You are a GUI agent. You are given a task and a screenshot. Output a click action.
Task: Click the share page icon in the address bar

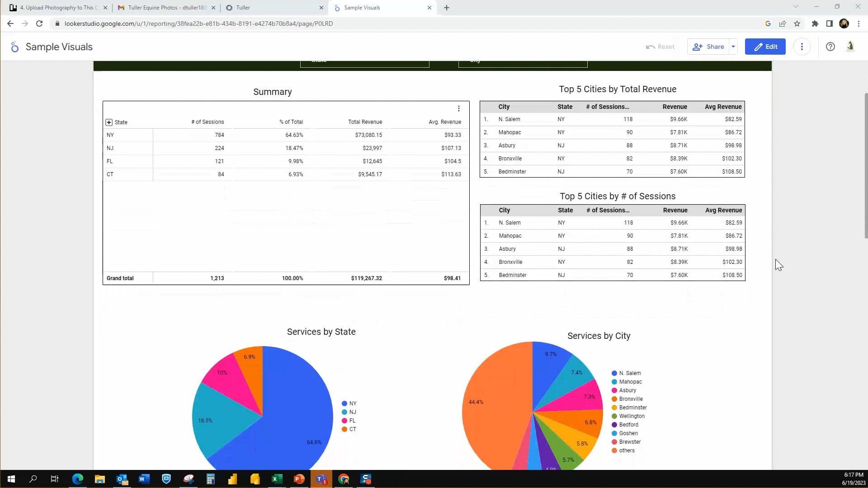tap(783, 23)
